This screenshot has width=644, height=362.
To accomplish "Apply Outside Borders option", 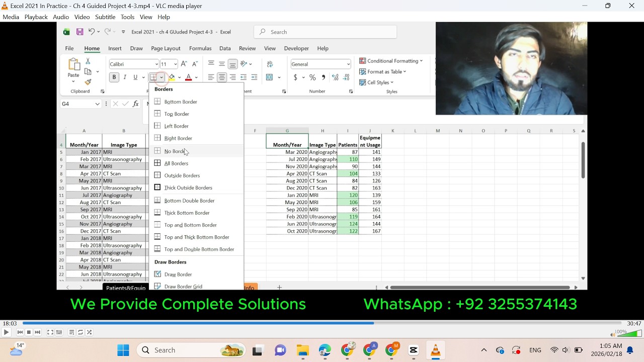I will 196,175.
